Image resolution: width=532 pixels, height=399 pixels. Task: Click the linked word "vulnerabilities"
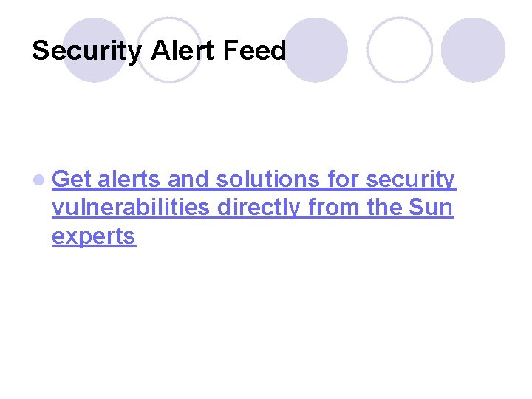[131, 207]
